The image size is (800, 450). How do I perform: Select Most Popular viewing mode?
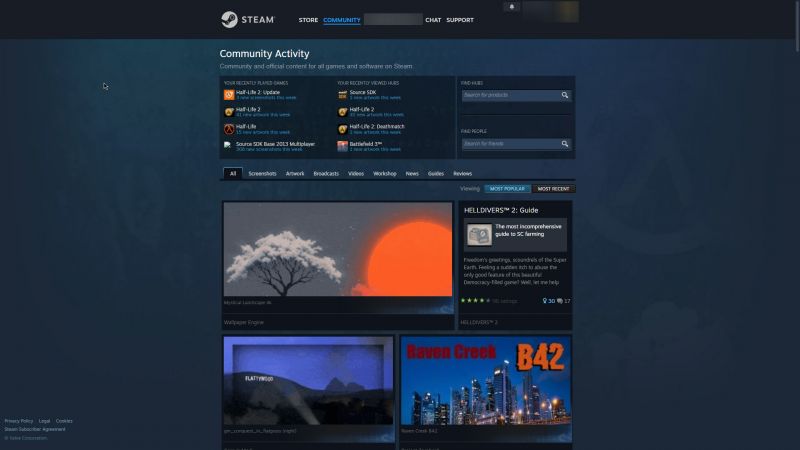[507, 189]
